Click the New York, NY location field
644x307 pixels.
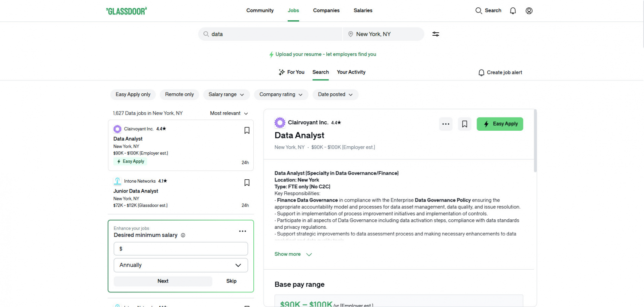pos(383,34)
